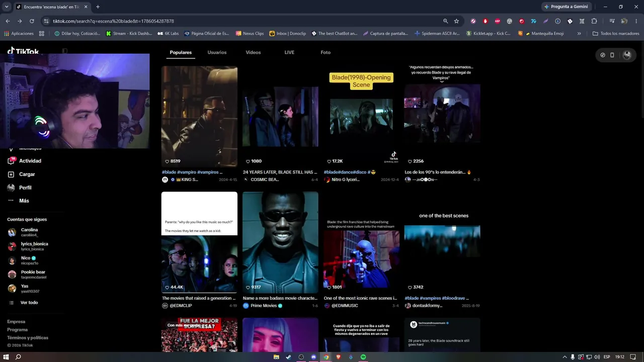Open the 'Stream - Kick Dashb...' bookmark
The height and width of the screenshot is (362, 644).
[x=129, y=34]
